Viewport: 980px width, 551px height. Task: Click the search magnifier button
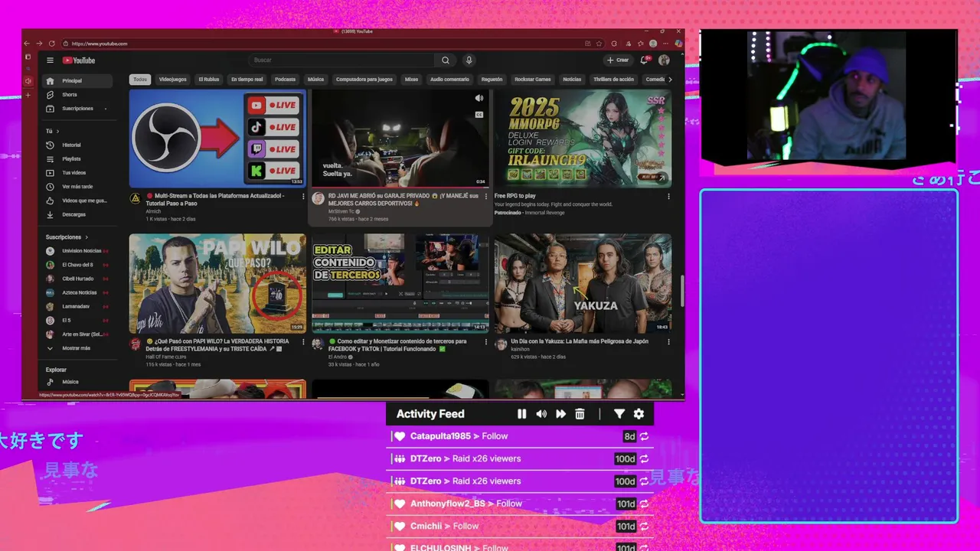[x=446, y=60]
